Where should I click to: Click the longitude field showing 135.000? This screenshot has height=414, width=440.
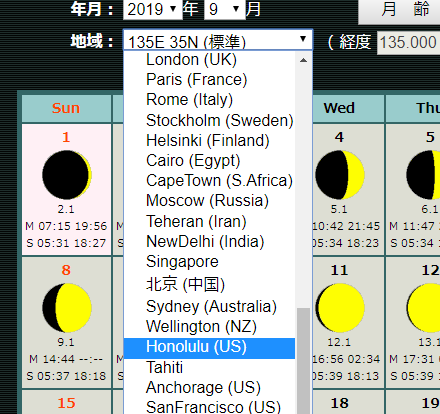pos(408,43)
